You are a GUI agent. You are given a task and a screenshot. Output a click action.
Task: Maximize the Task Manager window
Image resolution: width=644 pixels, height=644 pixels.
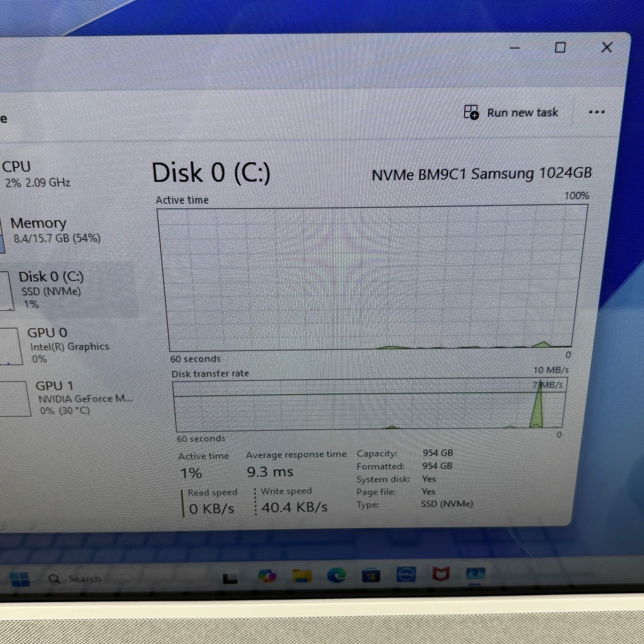point(560,47)
